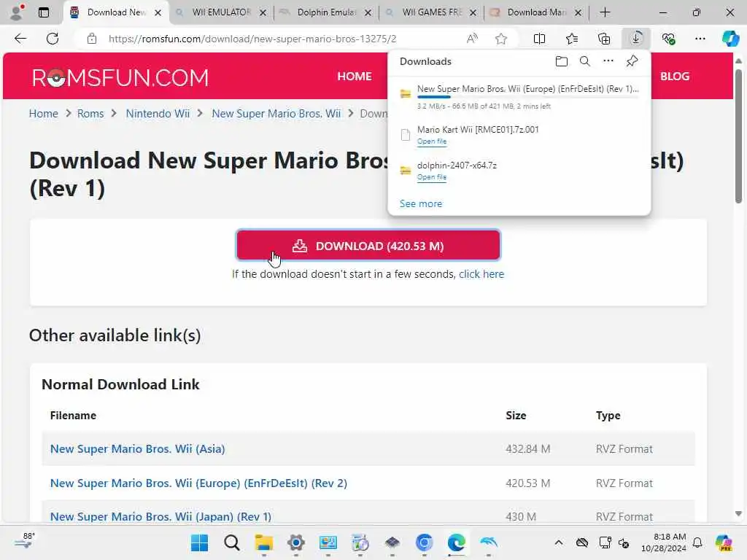Screen dimensions: 747x560
Task: Go back with the browser back arrow
Action: click(20, 39)
